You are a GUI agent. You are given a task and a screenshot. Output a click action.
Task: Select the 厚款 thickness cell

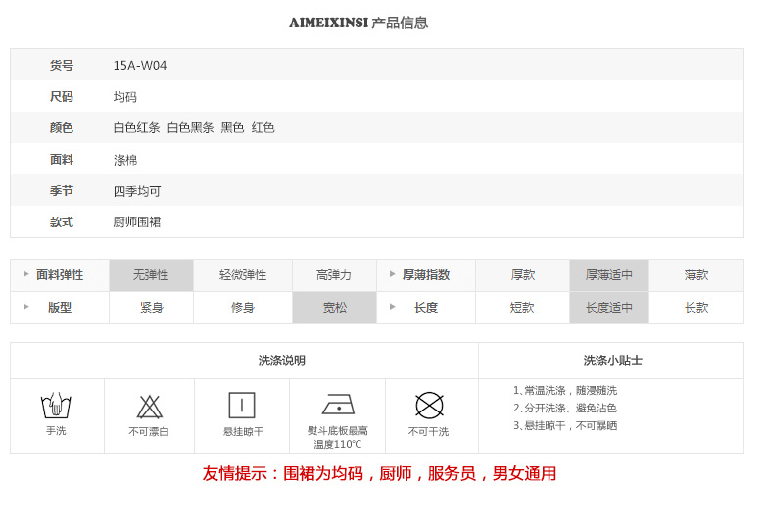coord(522,275)
